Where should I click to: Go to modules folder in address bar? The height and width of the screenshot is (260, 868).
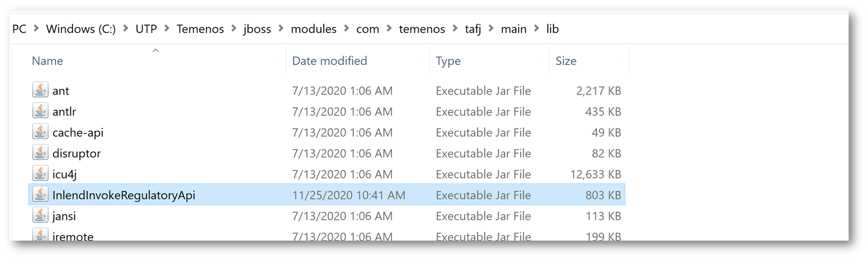pyautogui.click(x=314, y=29)
